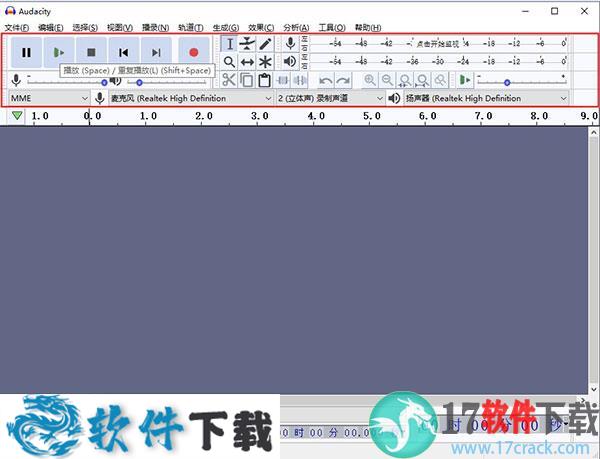600x459 pixels.
Task: Open the 播录(N) menu
Action: (x=155, y=28)
